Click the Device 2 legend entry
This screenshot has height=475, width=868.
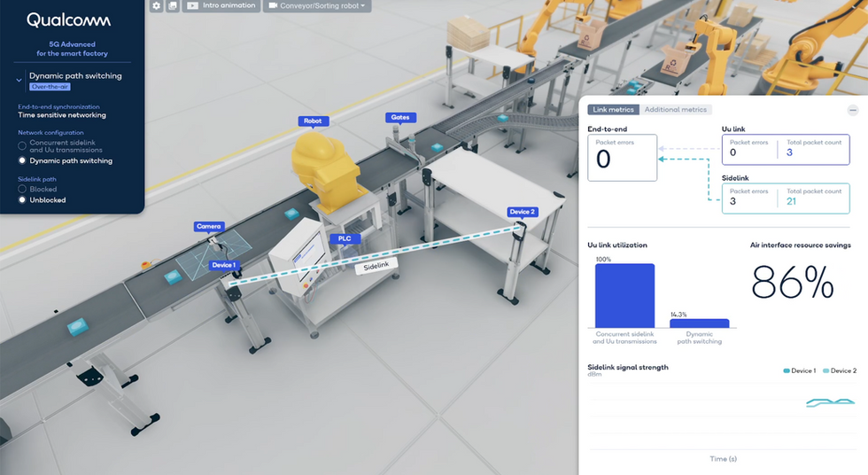tap(840, 371)
